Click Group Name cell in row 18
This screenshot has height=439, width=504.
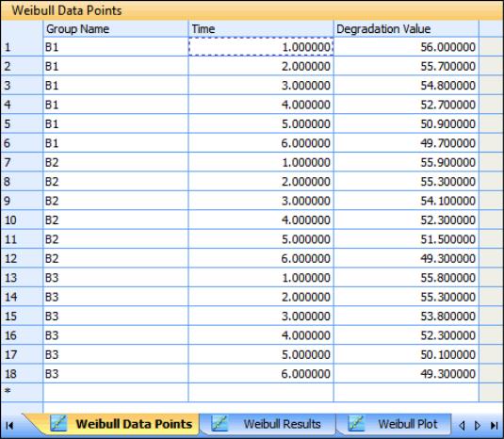point(116,373)
